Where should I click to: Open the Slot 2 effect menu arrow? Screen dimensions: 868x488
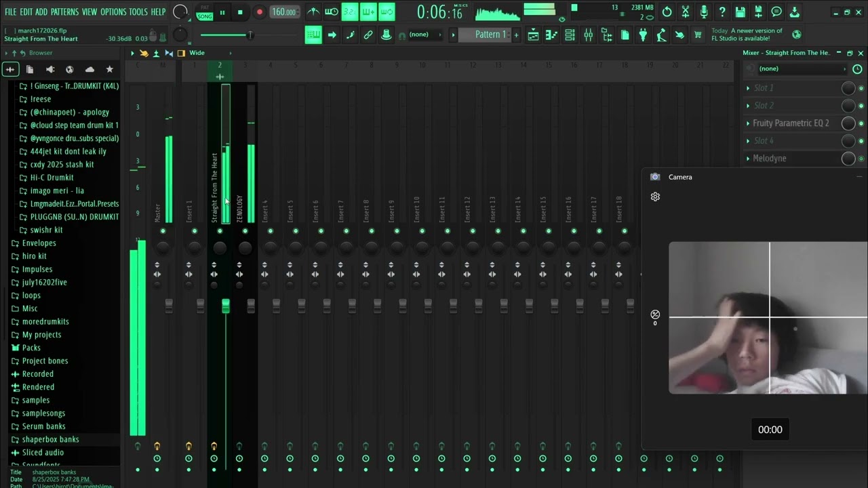(x=748, y=106)
